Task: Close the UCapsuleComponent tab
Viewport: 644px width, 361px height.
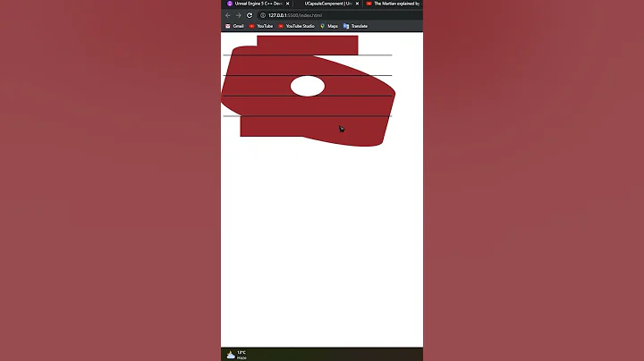Action: pyautogui.click(x=357, y=4)
